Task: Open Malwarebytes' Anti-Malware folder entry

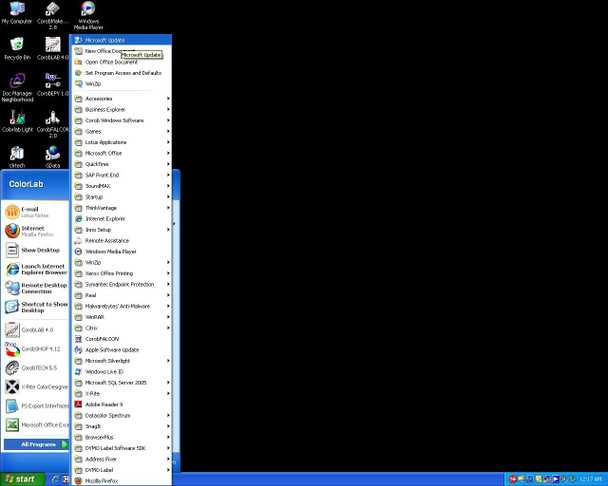Action: [x=121, y=306]
